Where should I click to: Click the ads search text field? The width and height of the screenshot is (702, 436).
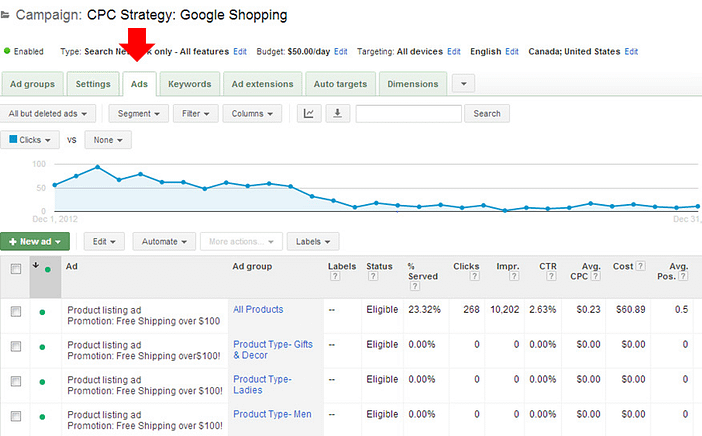click(x=408, y=114)
